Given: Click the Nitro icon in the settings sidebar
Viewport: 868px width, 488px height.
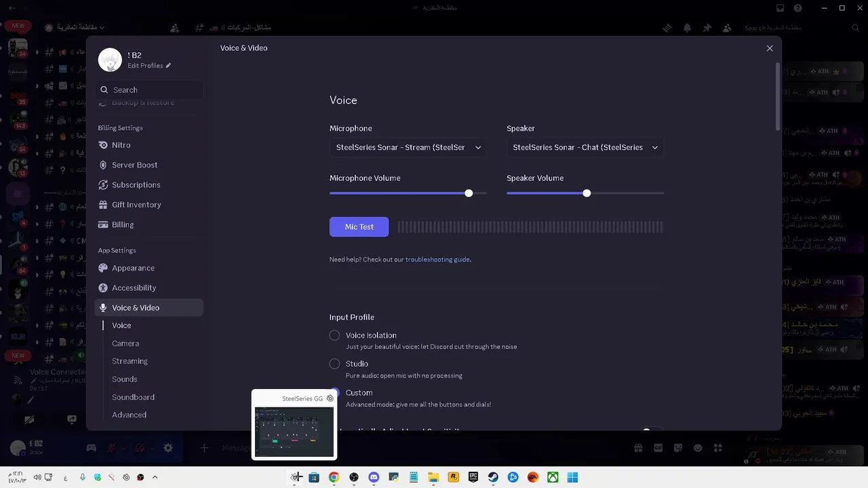Looking at the screenshot, I should [103, 145].
